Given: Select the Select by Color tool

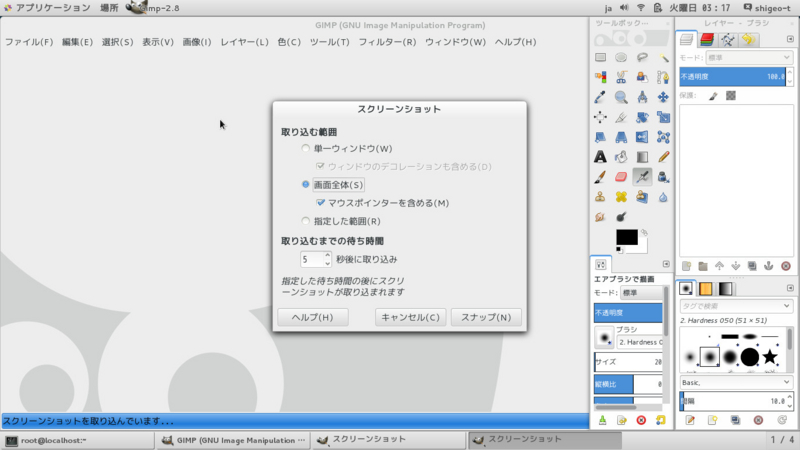Looking at the screenshot, I should tap(601, 77).
